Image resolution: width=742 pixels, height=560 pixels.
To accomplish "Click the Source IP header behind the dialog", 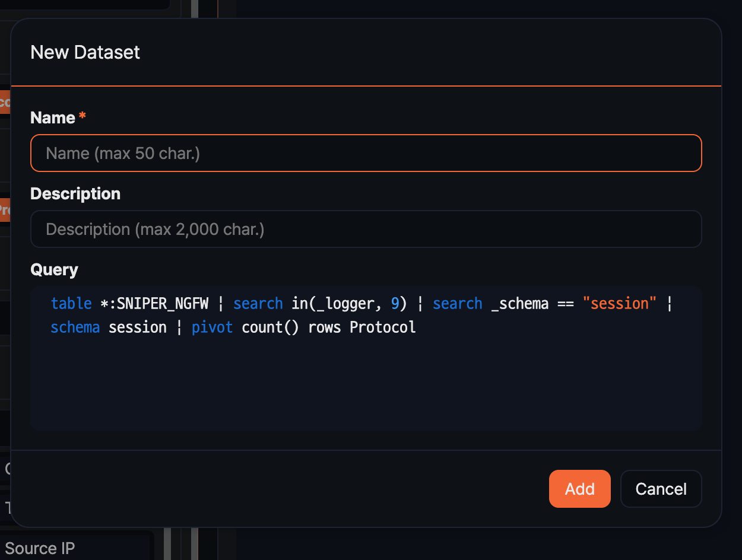I will [40, 548].
